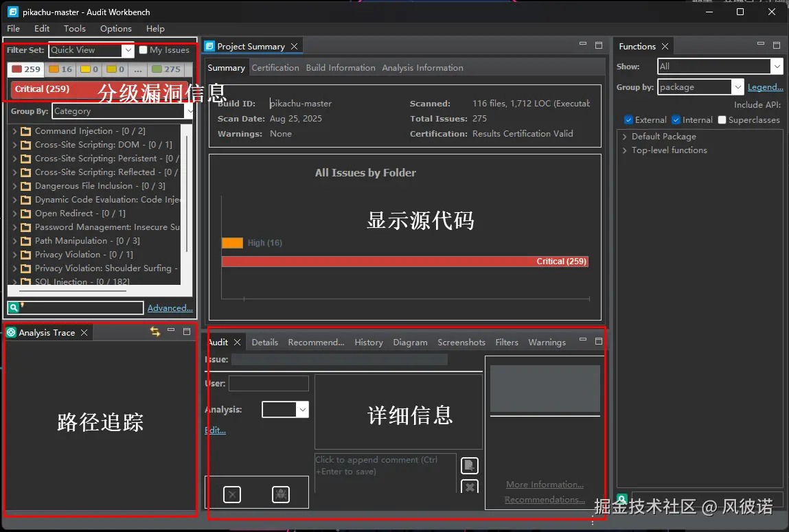
Task: Click the High (16) orange chart bar
Action: tap(233, 243)
